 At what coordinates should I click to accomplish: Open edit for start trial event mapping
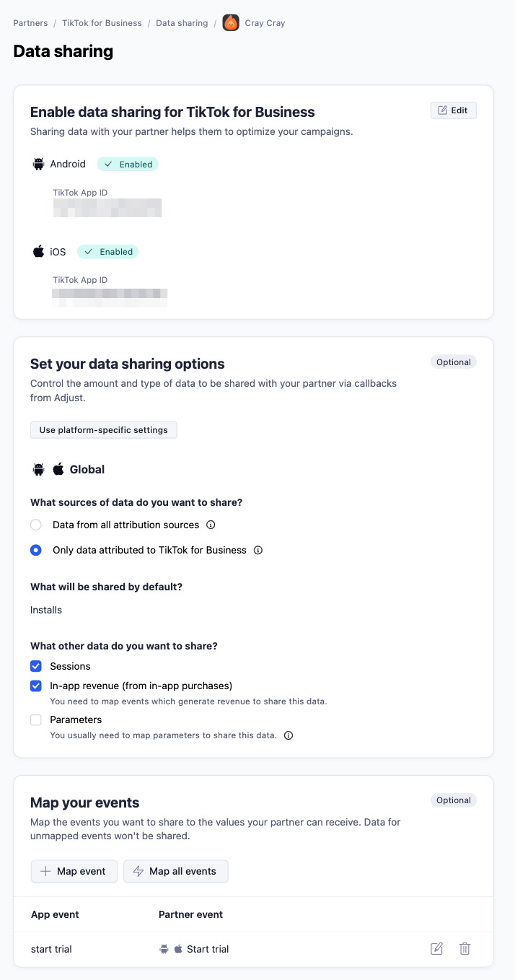(x=436, y=949)
